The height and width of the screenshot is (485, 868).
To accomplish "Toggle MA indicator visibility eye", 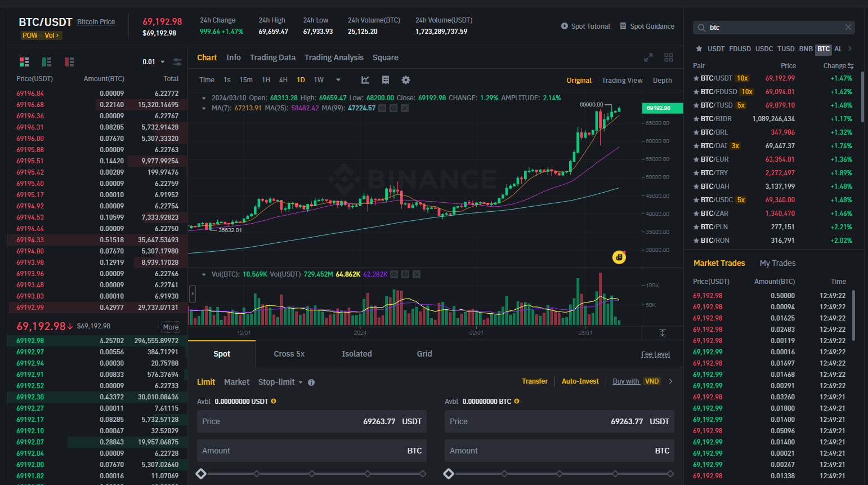I will coord(382,108).
